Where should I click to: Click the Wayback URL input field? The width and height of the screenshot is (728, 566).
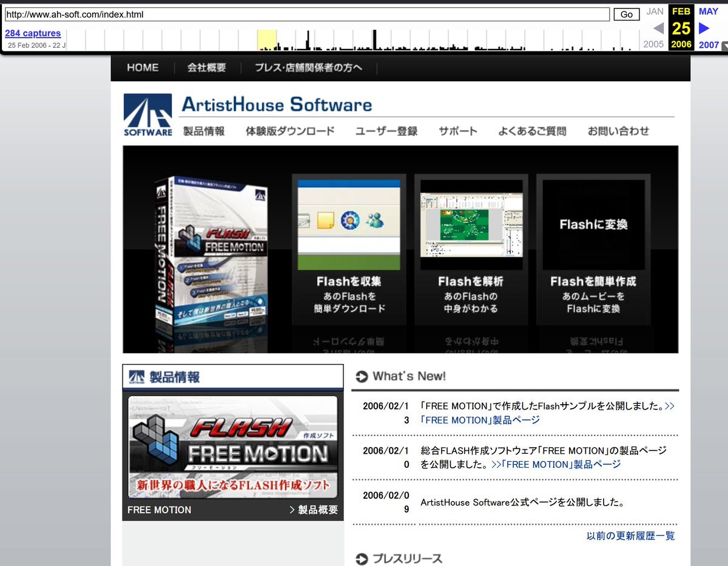[306, 14]
